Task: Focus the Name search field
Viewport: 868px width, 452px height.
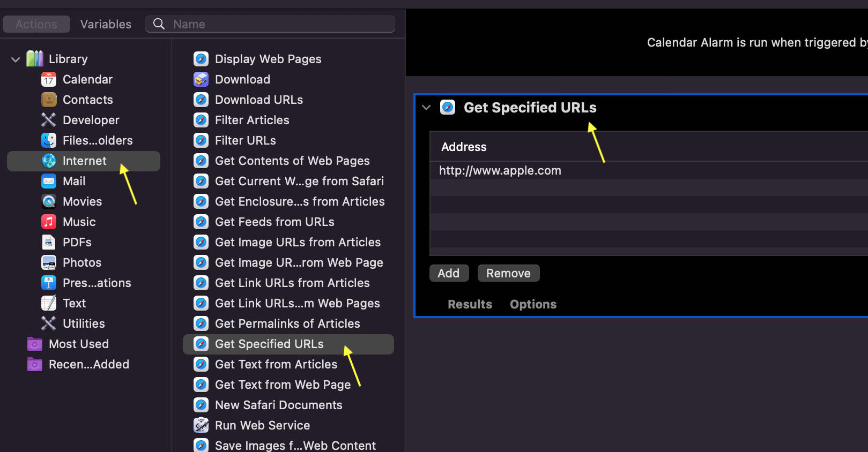Action: click(270, 24)
